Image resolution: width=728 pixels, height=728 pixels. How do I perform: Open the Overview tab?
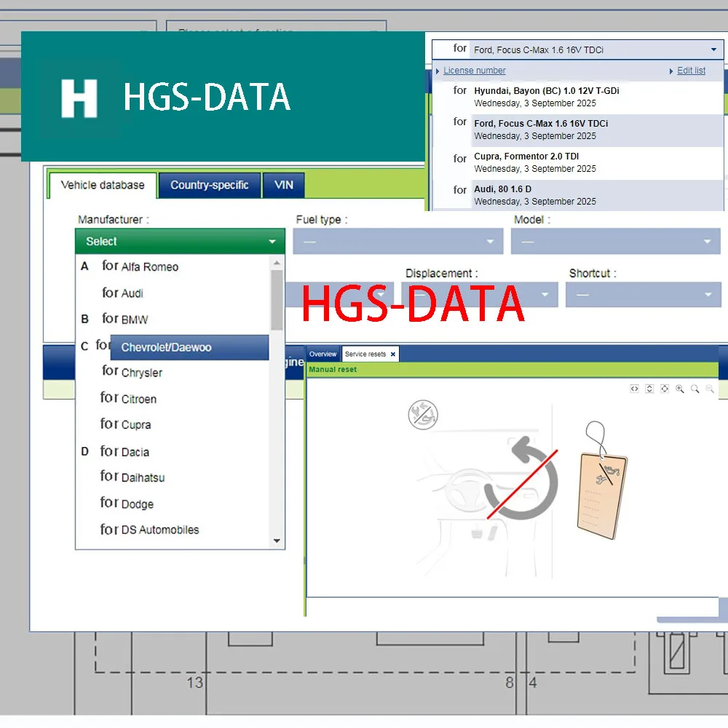point(323,355)
